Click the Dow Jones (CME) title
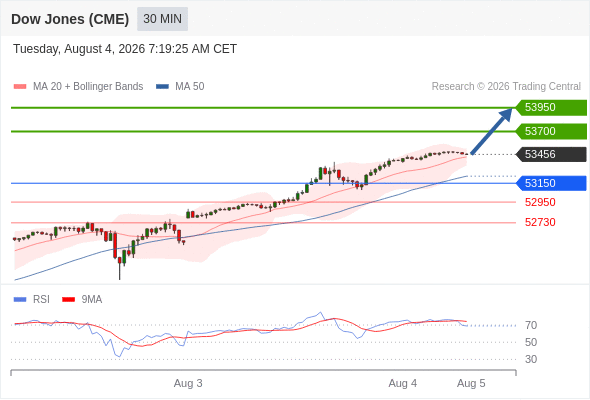Viewport: 590px width, 400px height. 70,19
